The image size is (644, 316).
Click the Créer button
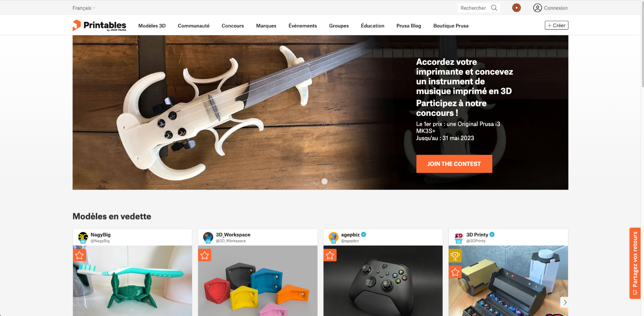pos(556,25)
